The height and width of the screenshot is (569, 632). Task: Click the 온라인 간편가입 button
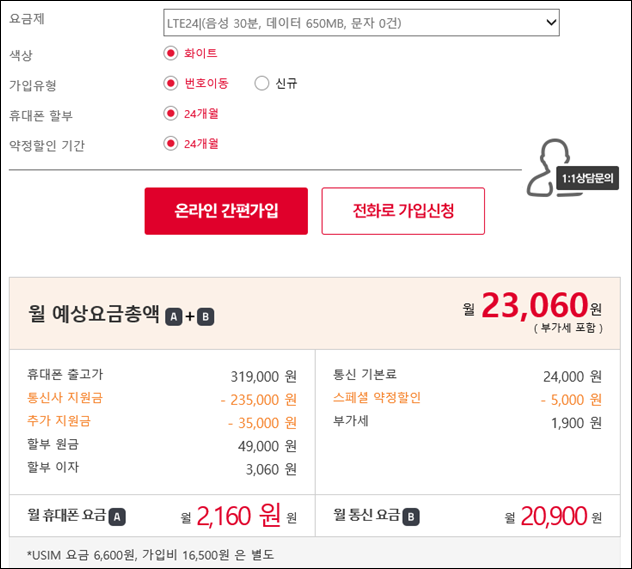(226, 211)
